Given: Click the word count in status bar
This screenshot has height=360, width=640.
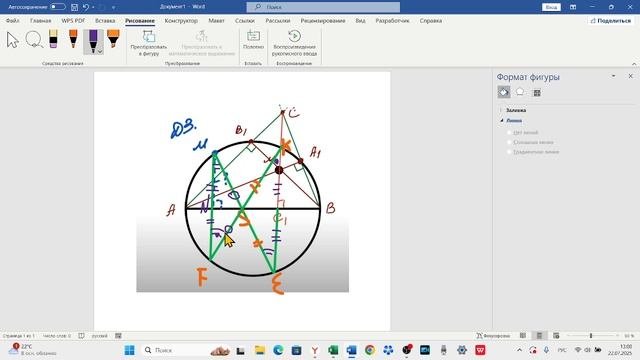Looking at the screenshot, I should pyautogui.click(x=57, y=336).
